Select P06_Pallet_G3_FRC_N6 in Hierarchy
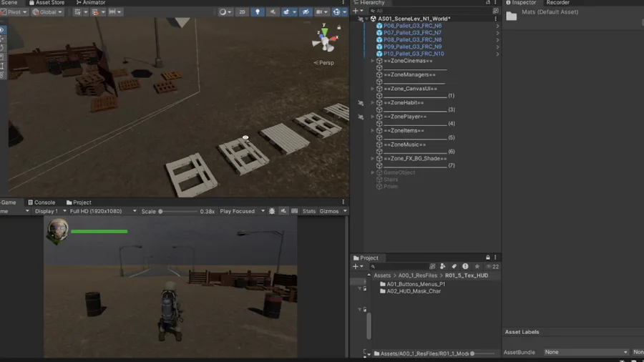The width and height of the screenshot is (644, 362). coord(412,26)
